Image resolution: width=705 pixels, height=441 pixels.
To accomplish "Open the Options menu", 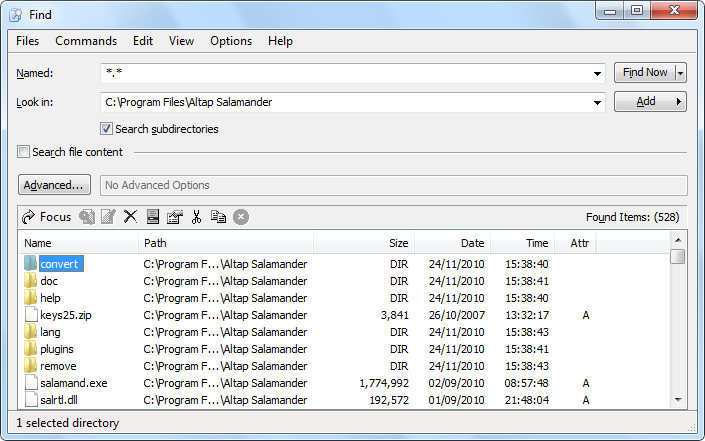I will [x=231, y=41].
